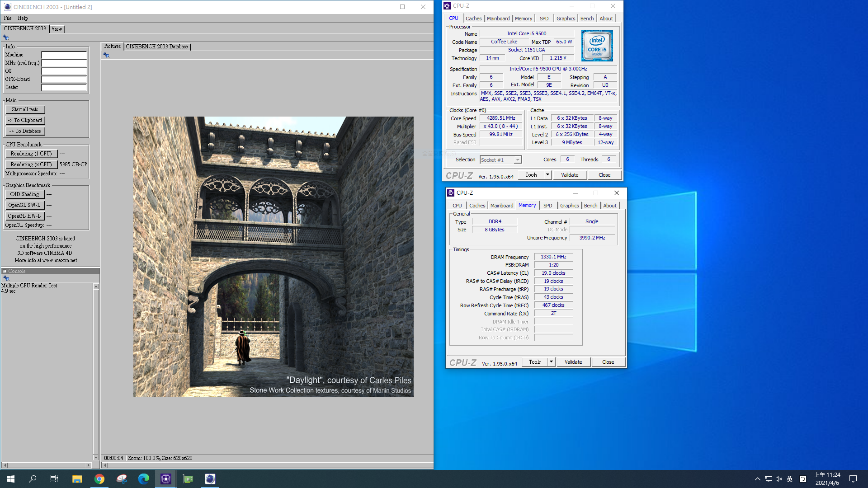Image resolution: width=868 pixels, height=488 pixels.
Task: Open Bench tab in lower CPU-Z window
Action: pyautogui.click(x=590, y=206)
